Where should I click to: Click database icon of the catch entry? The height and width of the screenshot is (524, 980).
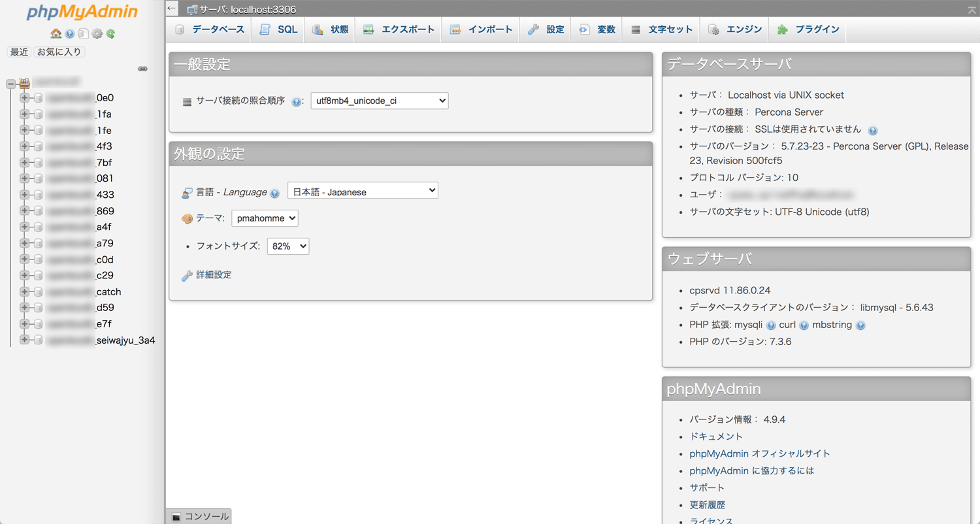coord(39,292)
